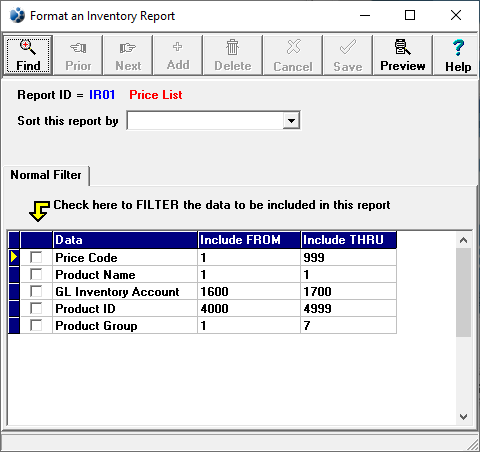Screen dimensions: 480x452
Task: Click the scrollbar down arrow
Action: 463,417
